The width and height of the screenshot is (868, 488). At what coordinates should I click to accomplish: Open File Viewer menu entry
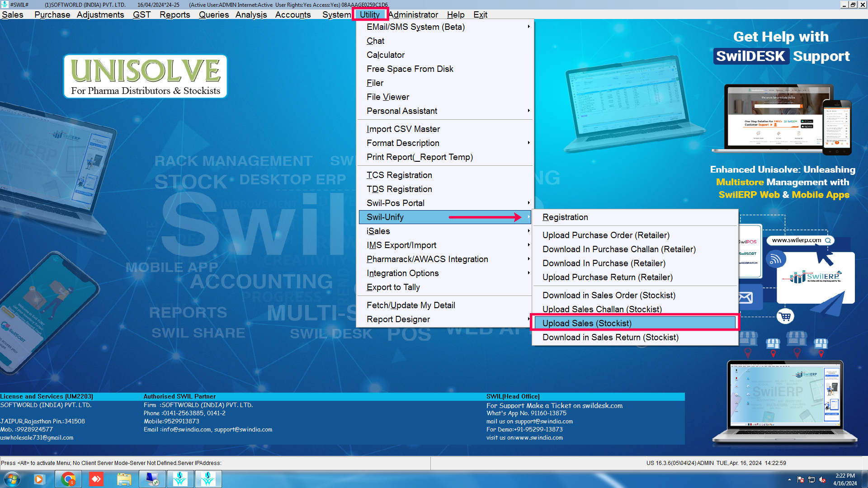[444, 97]
